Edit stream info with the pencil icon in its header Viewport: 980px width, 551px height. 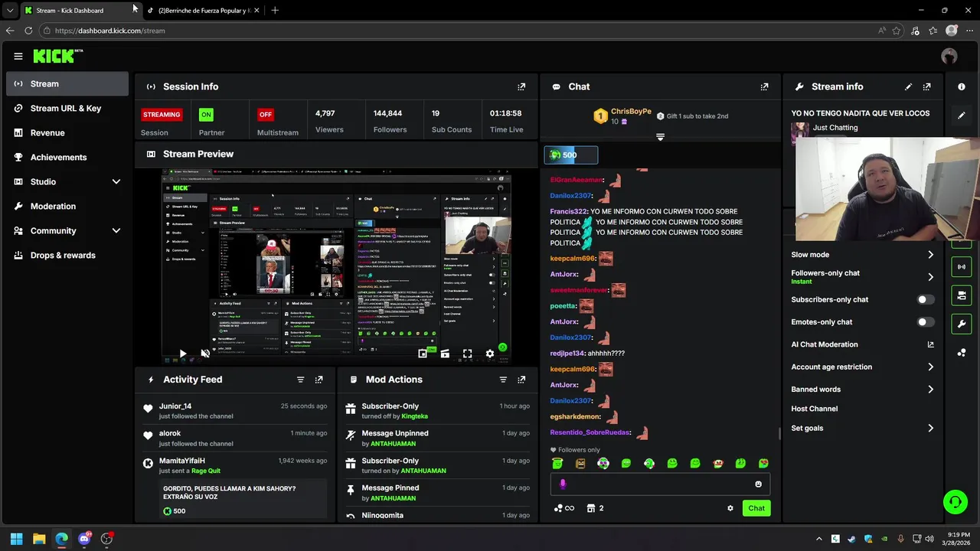click(908, 86)
